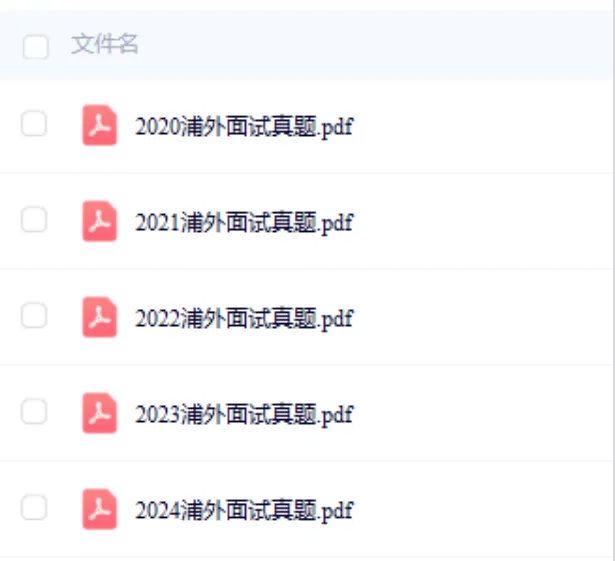Open the file name 2020浦外面试真题.pdf
The height and width of the screenshot is (561, 615).
click(x=244, y=127)
